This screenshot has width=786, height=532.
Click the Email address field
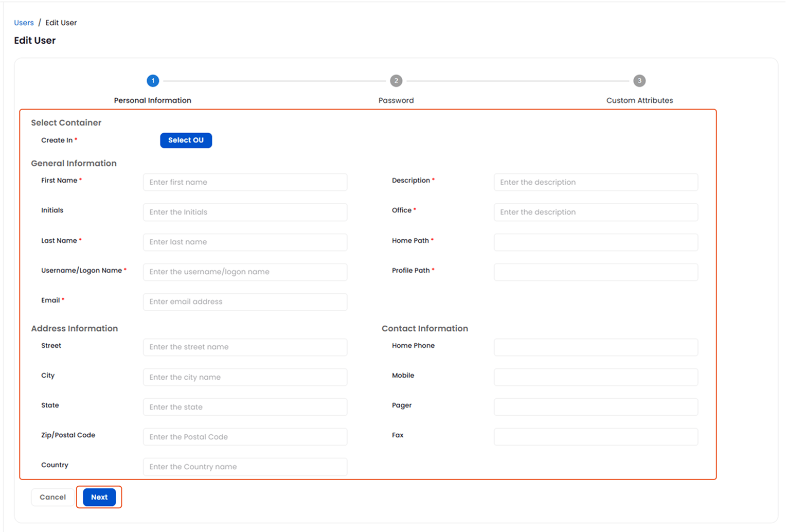click(x=245, y=302)
